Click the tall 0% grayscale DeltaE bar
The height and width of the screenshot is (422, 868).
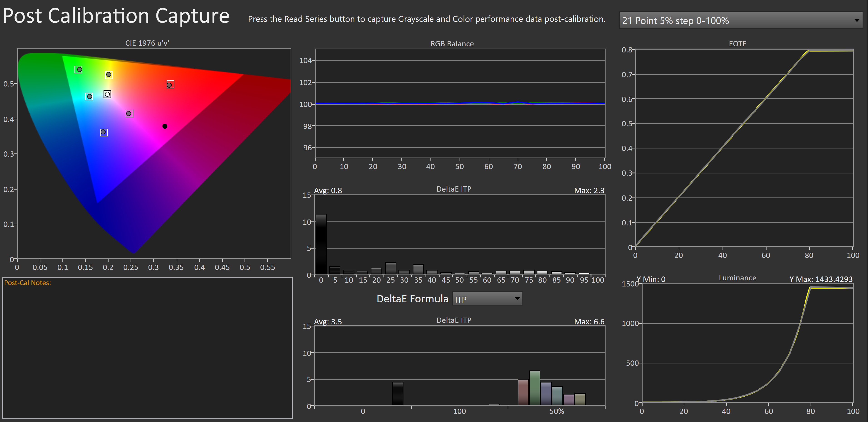[321, 244]
